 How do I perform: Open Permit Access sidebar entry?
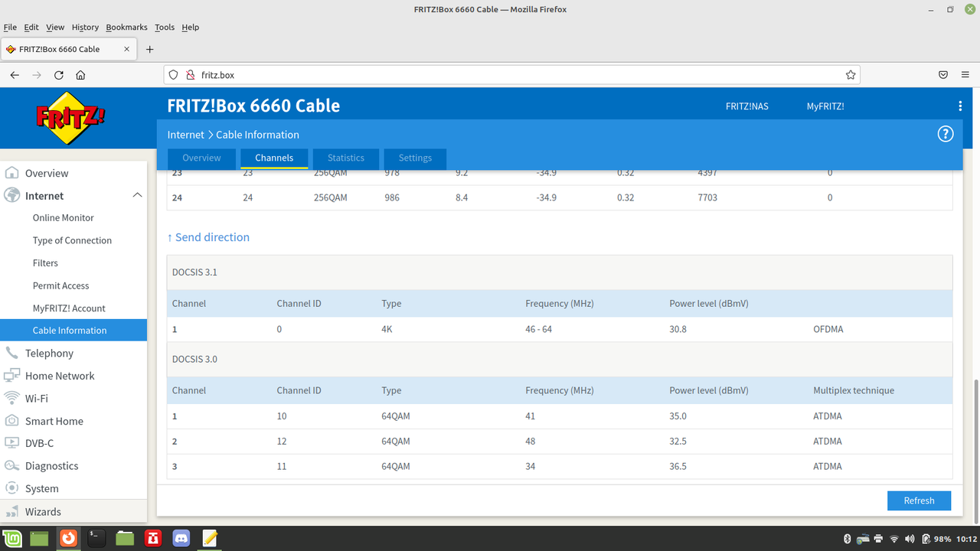coord(60,285)
